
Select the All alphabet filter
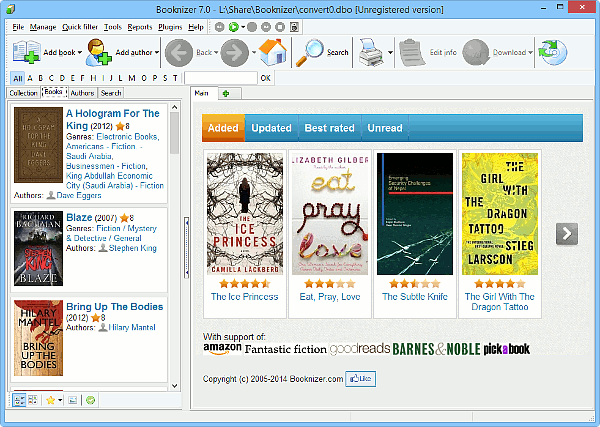tap(18, 78)
